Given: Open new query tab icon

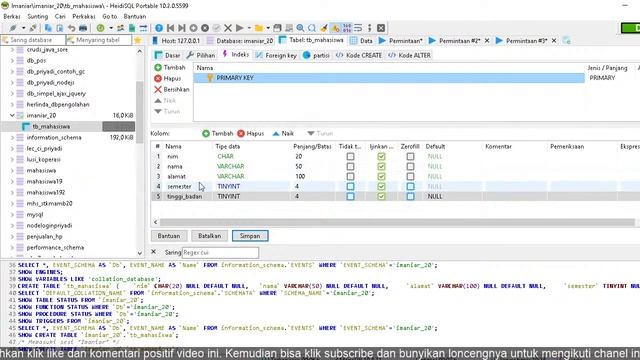Looking at the screenshot, I should [x=567, y=40].
